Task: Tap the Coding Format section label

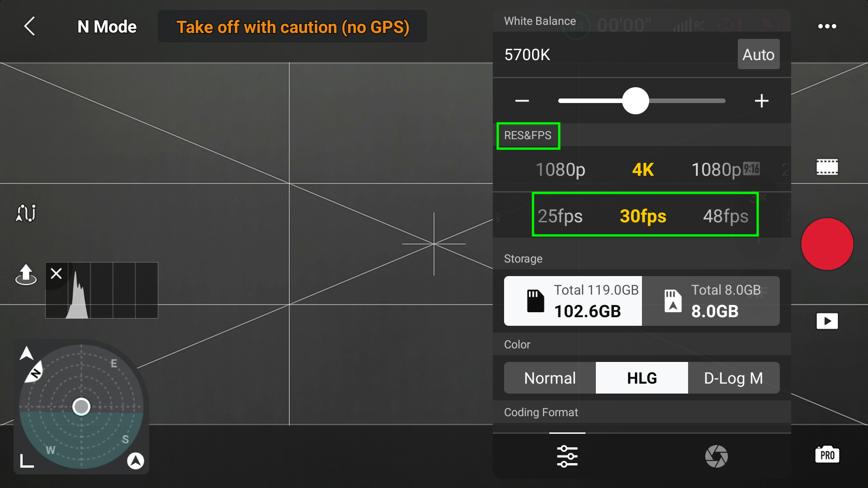Action: tap(541, 412)
